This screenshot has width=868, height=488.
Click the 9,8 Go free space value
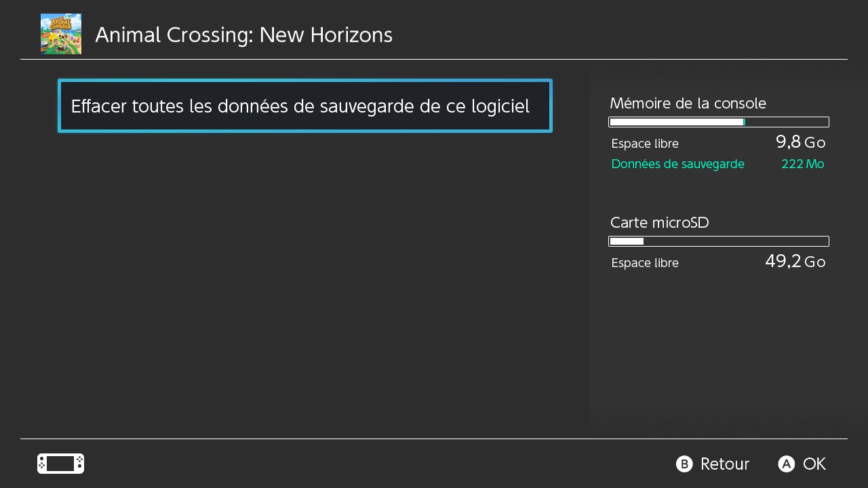tap(800, 142)
